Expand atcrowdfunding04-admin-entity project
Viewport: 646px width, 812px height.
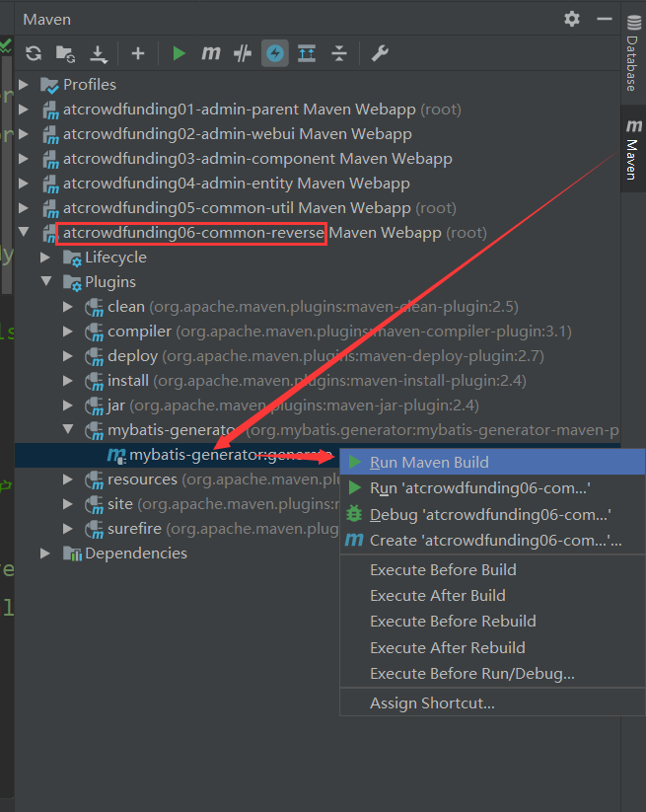pos(24,184)
